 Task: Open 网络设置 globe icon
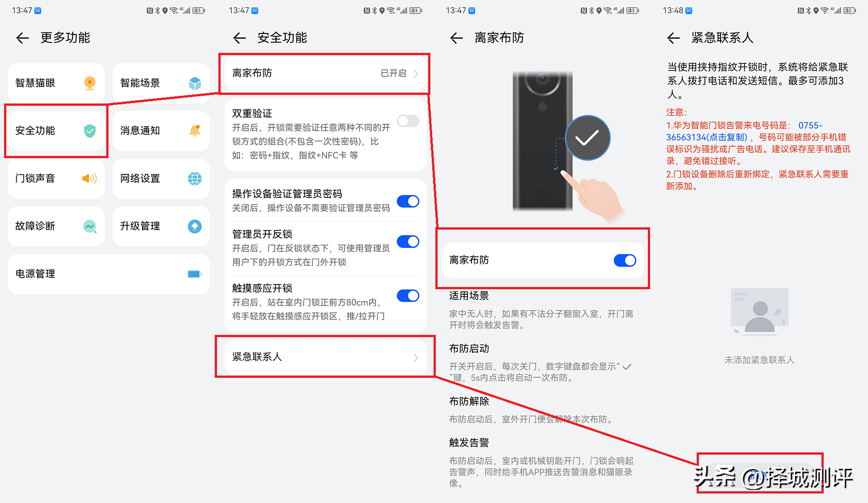(195, 179)
